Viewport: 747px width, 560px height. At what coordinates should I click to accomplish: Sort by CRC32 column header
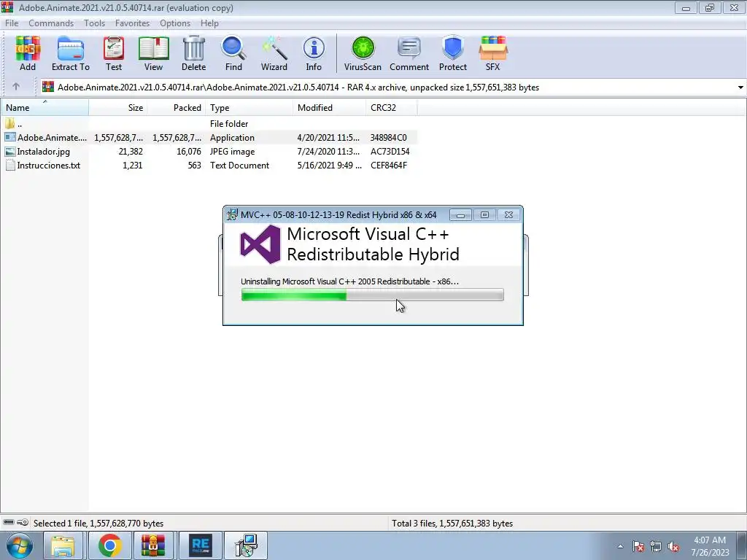point(392,108)
